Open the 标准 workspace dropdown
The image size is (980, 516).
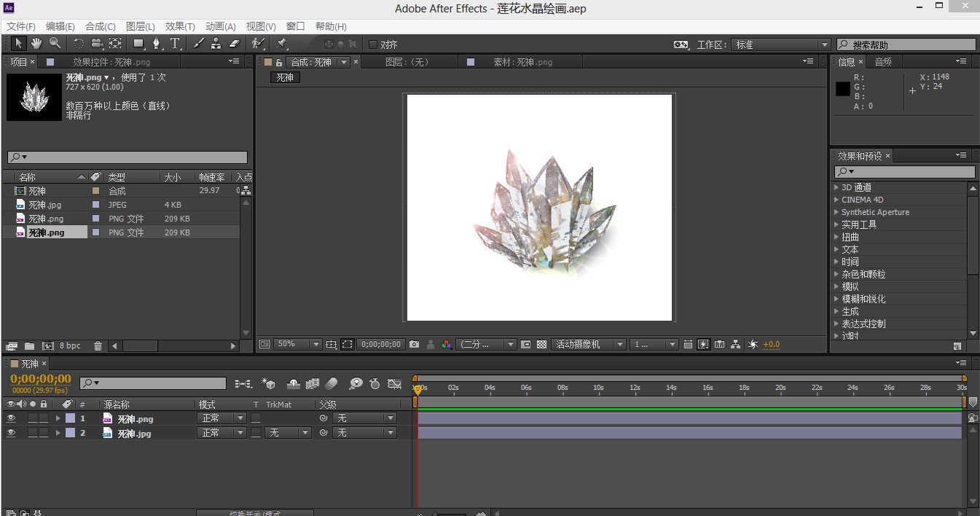click(781, 44)
